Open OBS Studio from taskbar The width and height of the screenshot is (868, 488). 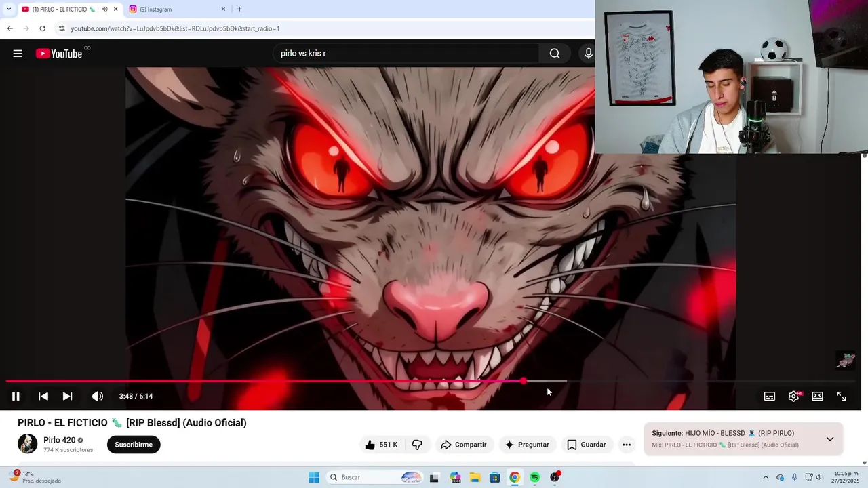pyautogui.click(x=555, y=477)
